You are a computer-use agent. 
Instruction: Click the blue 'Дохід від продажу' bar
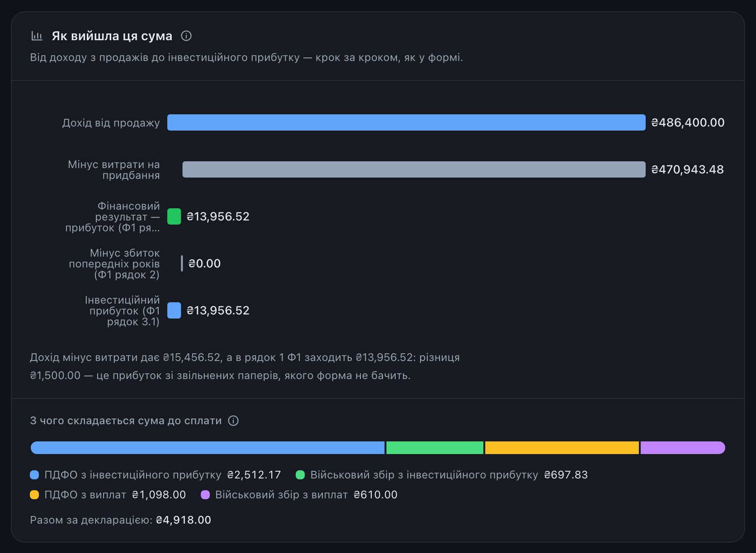point(406,122)
